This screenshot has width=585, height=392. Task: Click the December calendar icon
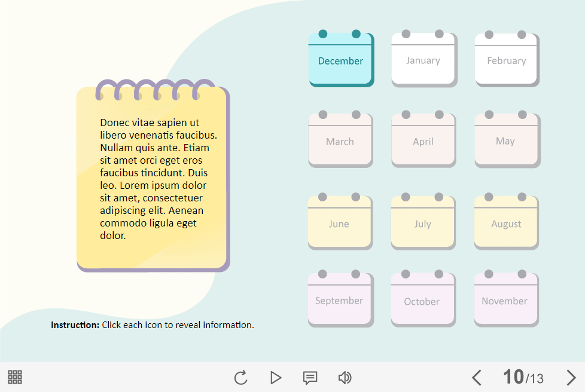(x=340, y=60)
